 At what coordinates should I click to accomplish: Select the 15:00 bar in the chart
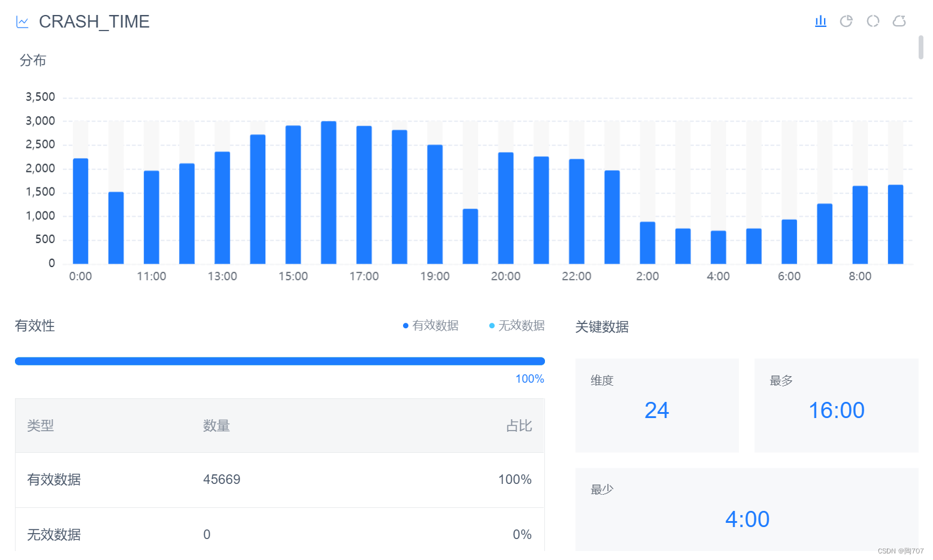point(293,195)
